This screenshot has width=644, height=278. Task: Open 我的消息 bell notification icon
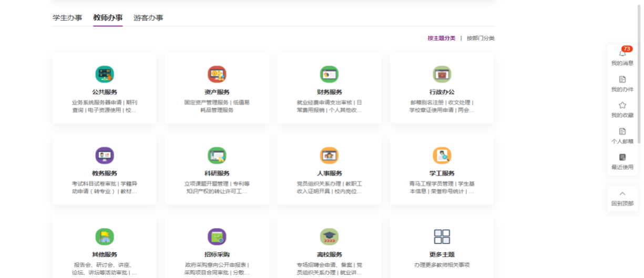622,53
